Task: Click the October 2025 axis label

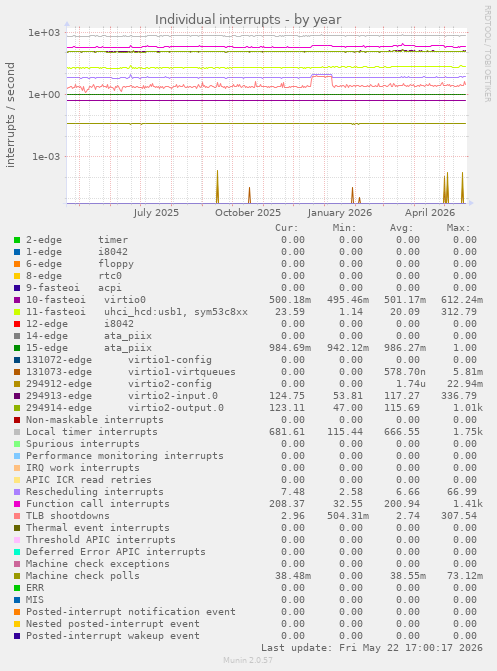Action: point(248,213)
